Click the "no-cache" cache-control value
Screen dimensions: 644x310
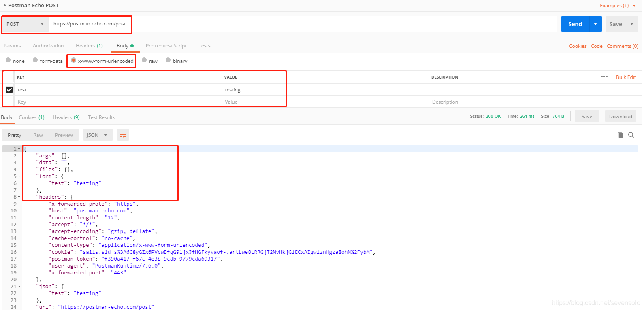click(117, 238)
